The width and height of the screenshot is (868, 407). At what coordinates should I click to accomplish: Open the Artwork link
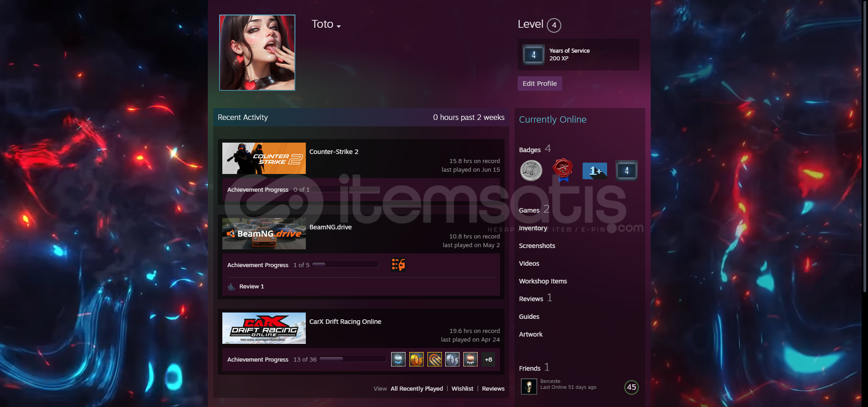[x=531, y=334]
